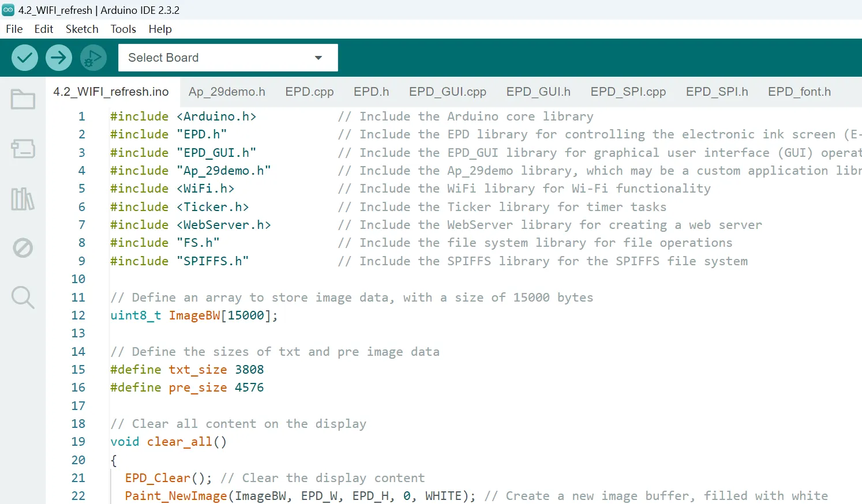This screenshot has width=862, height=504.
Task: Open the Search magnifier sidebar icon
Action: point(23,298)
